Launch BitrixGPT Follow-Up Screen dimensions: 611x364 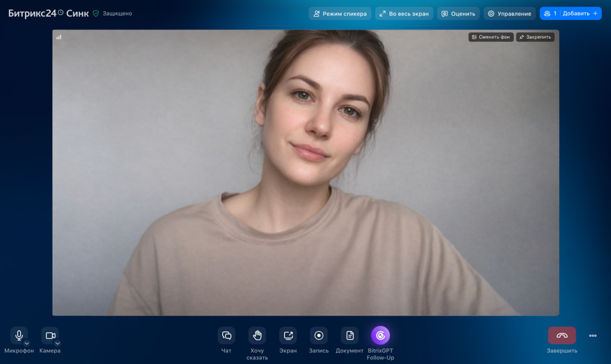pyautogui.click(x=381, y=335)
